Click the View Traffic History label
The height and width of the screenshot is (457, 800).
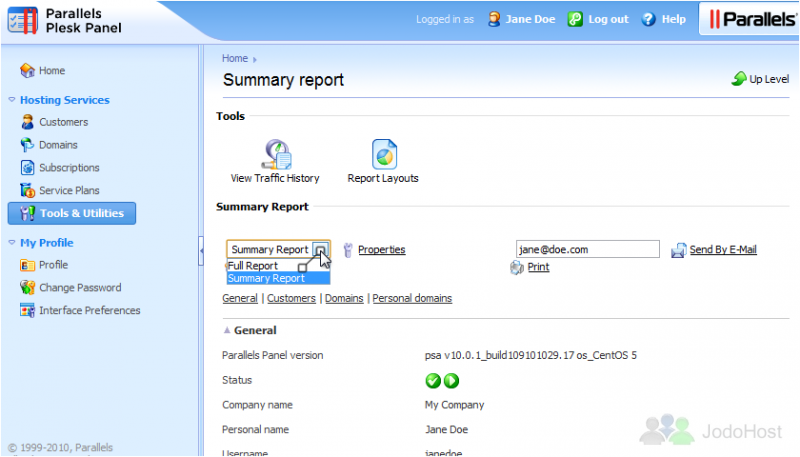[x=275, y=178]
